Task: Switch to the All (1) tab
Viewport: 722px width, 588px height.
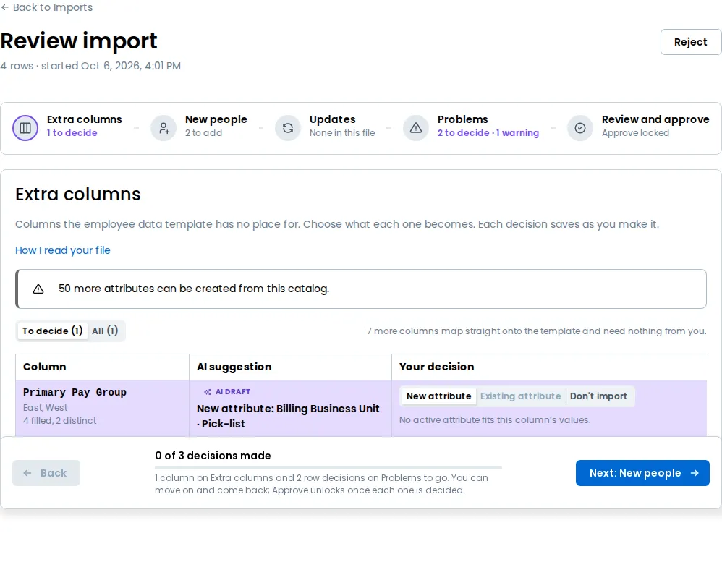Action: 105,331
